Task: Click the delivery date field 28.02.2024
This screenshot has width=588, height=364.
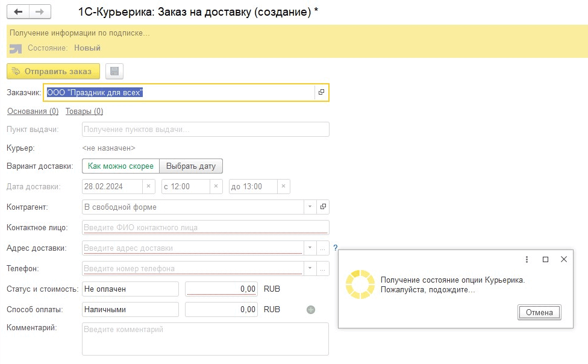Action: pos(112,186)
